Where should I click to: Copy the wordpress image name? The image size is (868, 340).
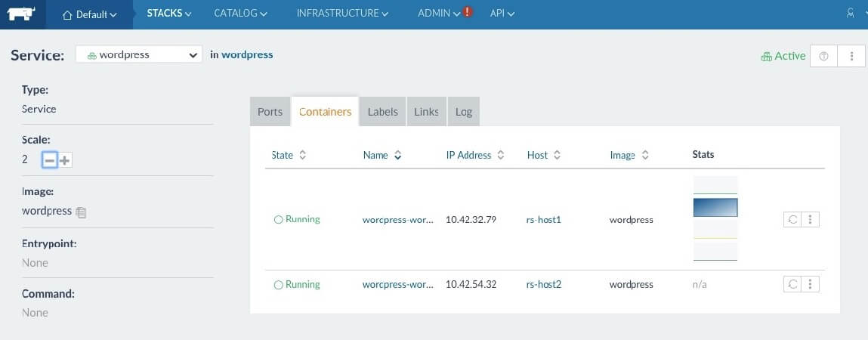81,212
